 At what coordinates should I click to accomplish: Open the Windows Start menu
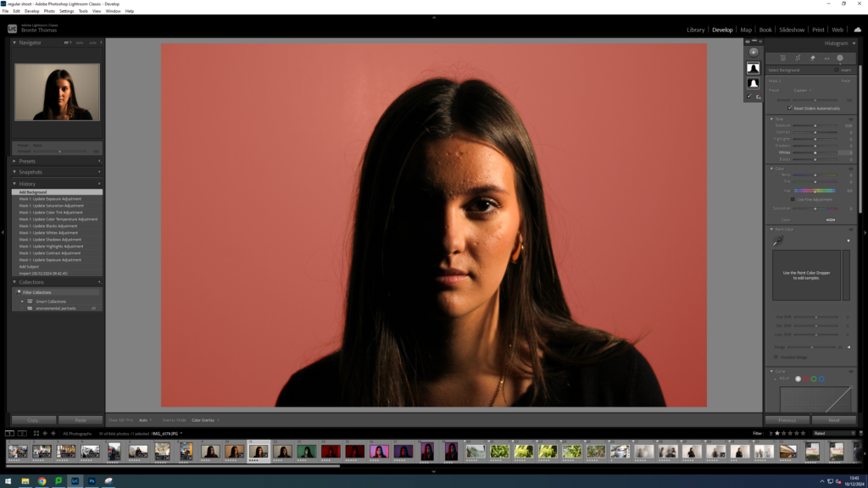[x=8, y=481]
